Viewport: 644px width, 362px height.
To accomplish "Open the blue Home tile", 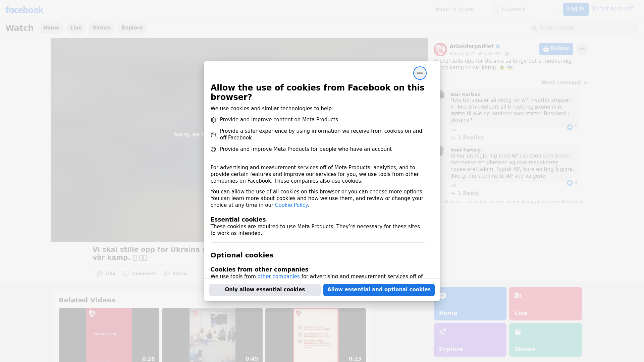I will point(470,304).
